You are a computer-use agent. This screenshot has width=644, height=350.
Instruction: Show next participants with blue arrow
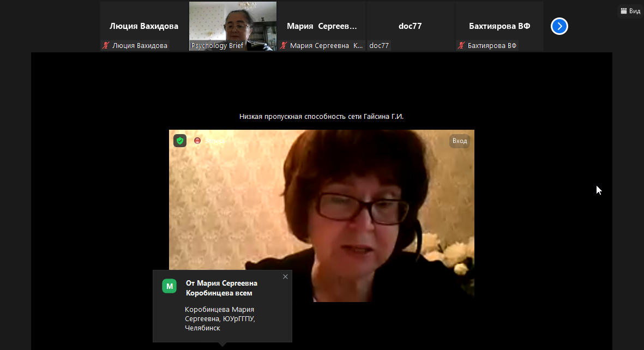coord(559,26)
